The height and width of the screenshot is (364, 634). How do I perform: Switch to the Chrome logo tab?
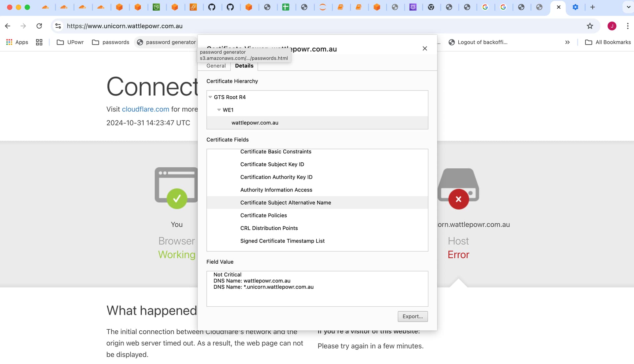[431, 7]
